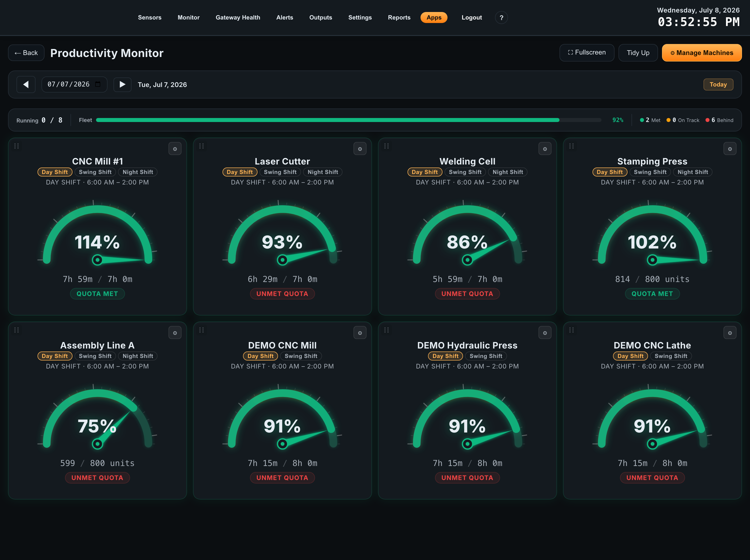Image resolution: width=750 pixels, height=560 pixels.
Task: Click the calendar icon in the date field
Action: 98,84
